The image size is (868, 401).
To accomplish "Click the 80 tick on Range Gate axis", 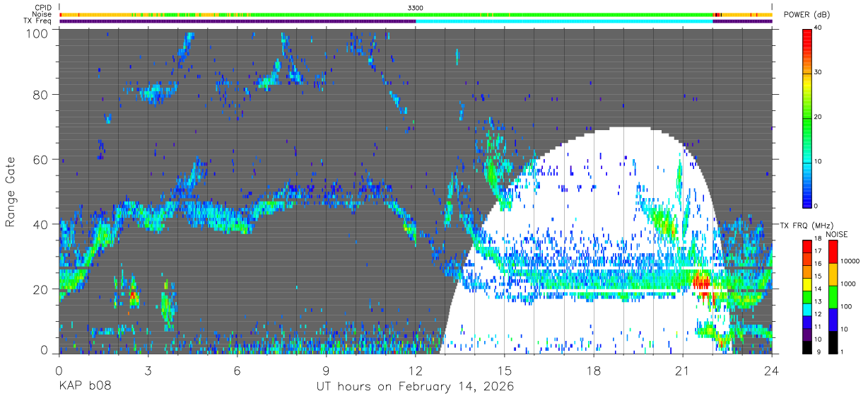I will (x=42, y=95).
